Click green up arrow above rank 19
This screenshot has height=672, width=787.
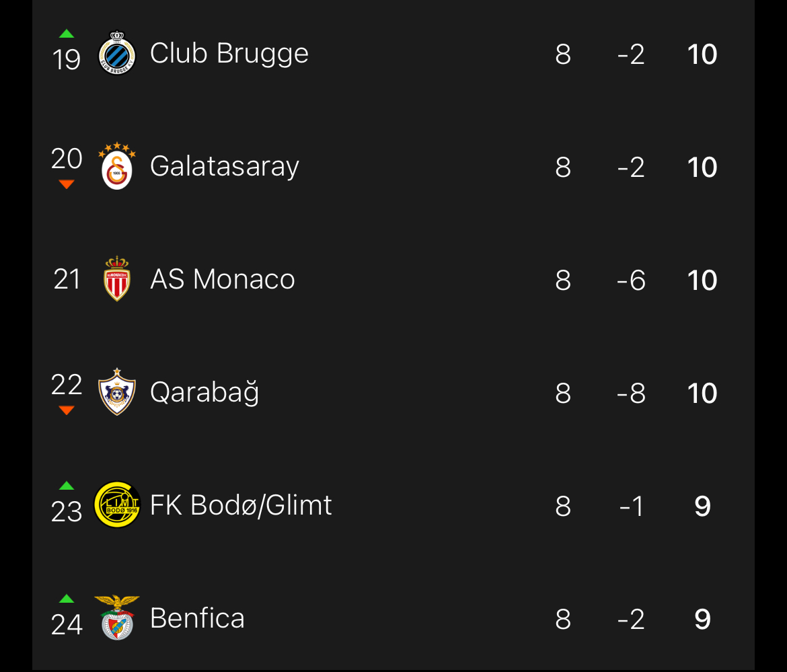pyautogui.click(x=66, y=34)
